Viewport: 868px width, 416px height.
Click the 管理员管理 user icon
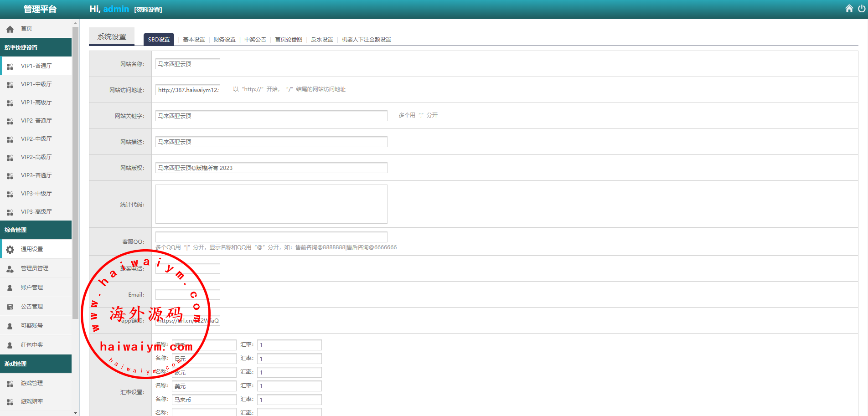[10, 269]
